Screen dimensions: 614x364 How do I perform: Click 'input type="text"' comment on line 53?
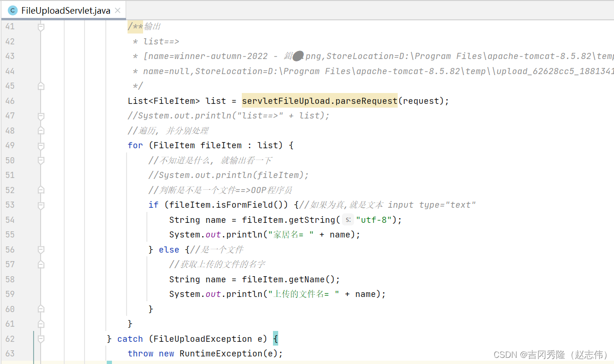(432, 205)
